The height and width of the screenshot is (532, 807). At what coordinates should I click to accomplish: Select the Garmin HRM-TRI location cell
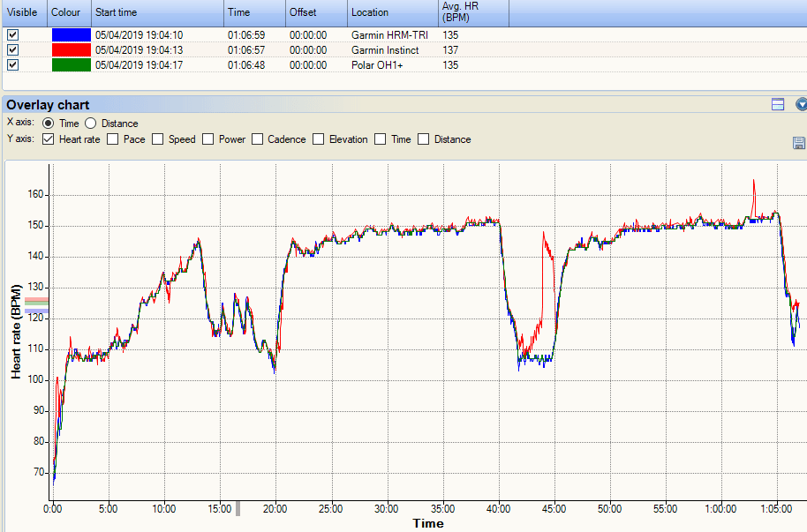click(x=389, y=35)
